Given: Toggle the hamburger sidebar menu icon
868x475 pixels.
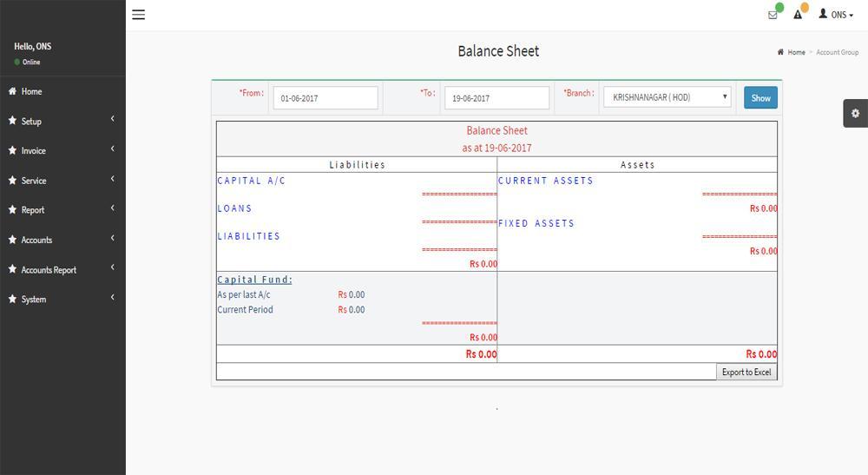Looking at the screenshot, I should [x=138, y=15].
